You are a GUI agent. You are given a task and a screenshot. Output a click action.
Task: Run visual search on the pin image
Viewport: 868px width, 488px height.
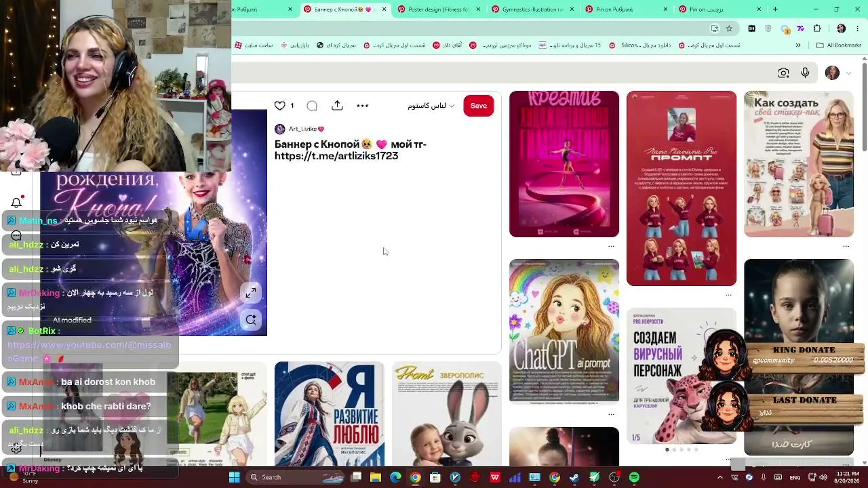coord(251,320)
